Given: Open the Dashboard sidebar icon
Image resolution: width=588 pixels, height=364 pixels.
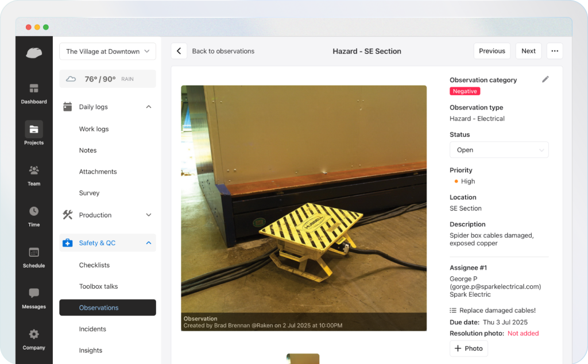Looking at the screenshot, I should click(34, 89).
